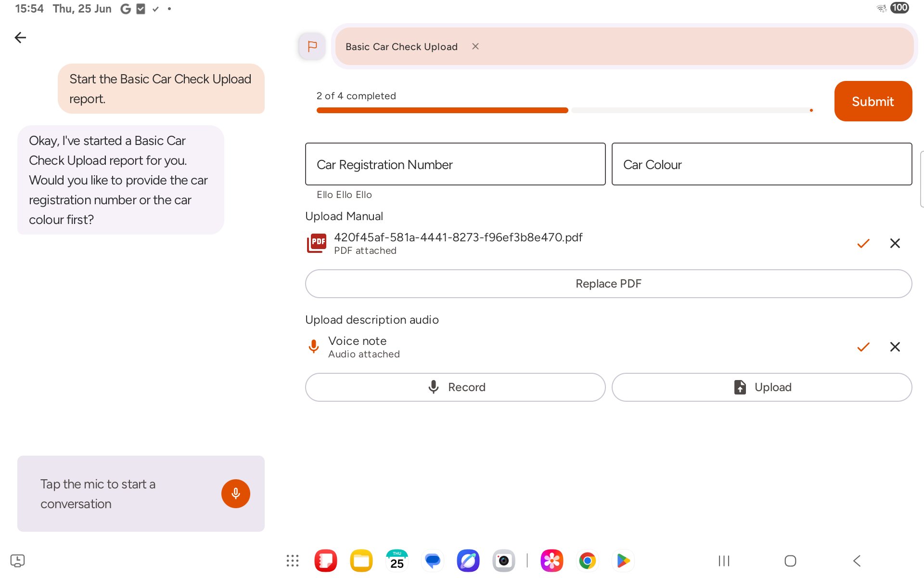924x578 pixels.
Task: Focus the Car Registration Number field
Action: pos(455,164)
